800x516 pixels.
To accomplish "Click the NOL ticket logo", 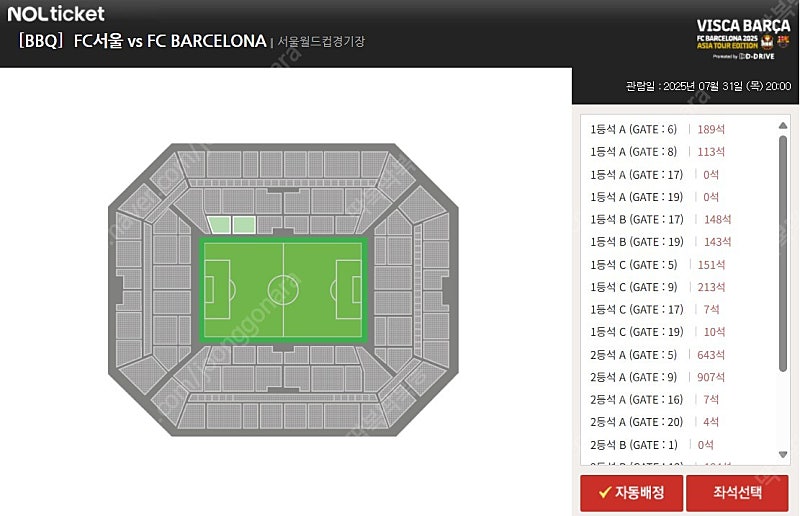I will 56,14.
